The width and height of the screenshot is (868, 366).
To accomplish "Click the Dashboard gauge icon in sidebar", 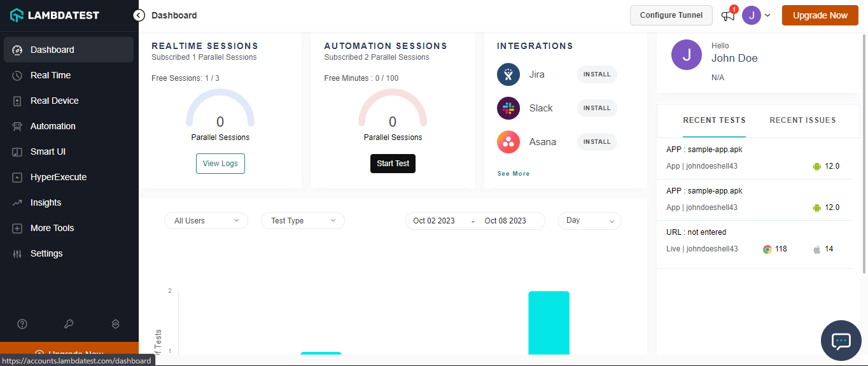I will click(x=18, y=50).
